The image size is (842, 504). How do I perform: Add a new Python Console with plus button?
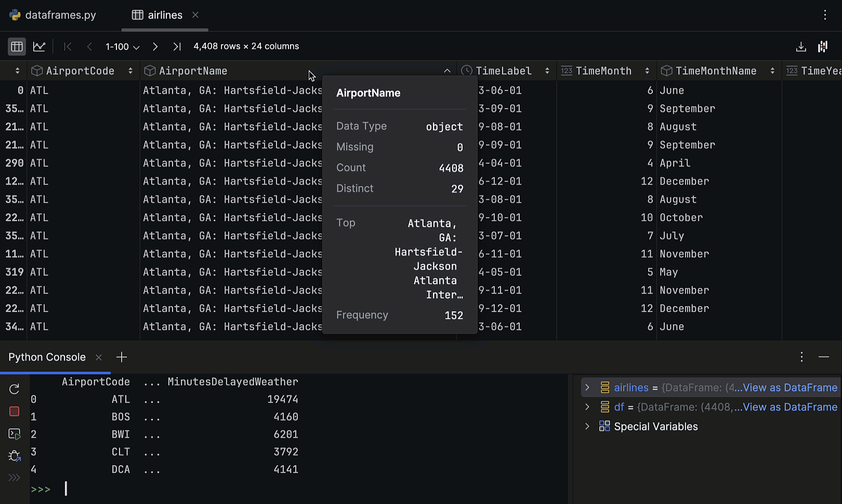click(x=122, y=357)
